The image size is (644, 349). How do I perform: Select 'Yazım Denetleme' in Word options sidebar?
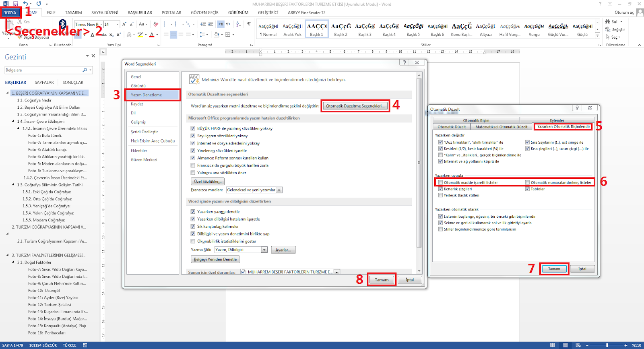[x=153, y=95]
